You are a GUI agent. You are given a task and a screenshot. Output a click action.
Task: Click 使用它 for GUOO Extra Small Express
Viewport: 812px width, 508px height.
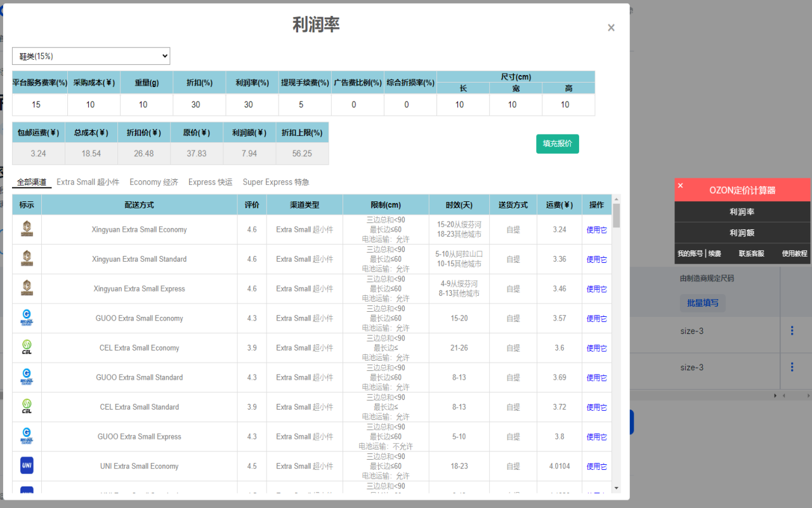(x=596, y=437)
